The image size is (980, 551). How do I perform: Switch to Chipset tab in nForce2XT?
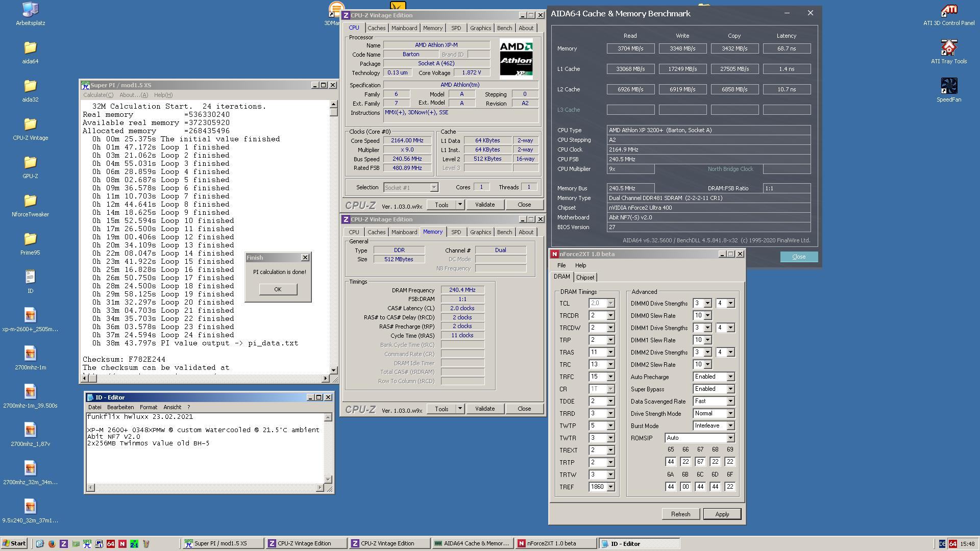click(585, 278)
